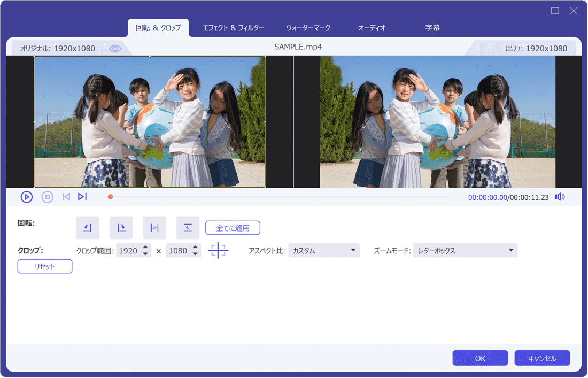Center the crop area with the crosshair icon
Image resolution: width=588 pixels, height=378 pixels.
click(218, 250)
